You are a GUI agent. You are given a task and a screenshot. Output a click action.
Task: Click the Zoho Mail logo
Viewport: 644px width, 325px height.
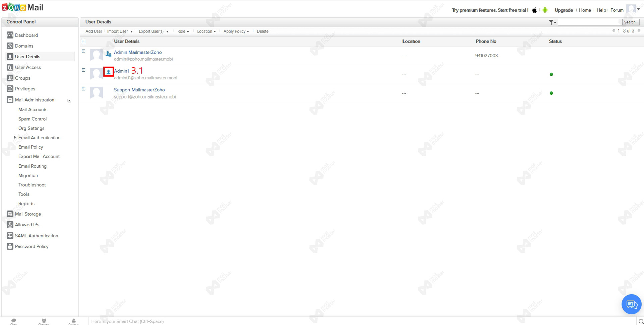(x=22, y=8)
